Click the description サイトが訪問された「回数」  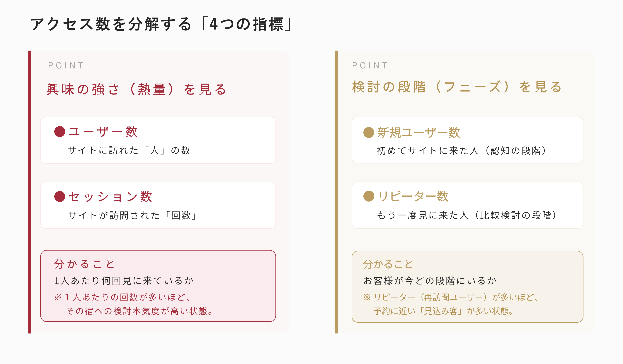(132, 215)
